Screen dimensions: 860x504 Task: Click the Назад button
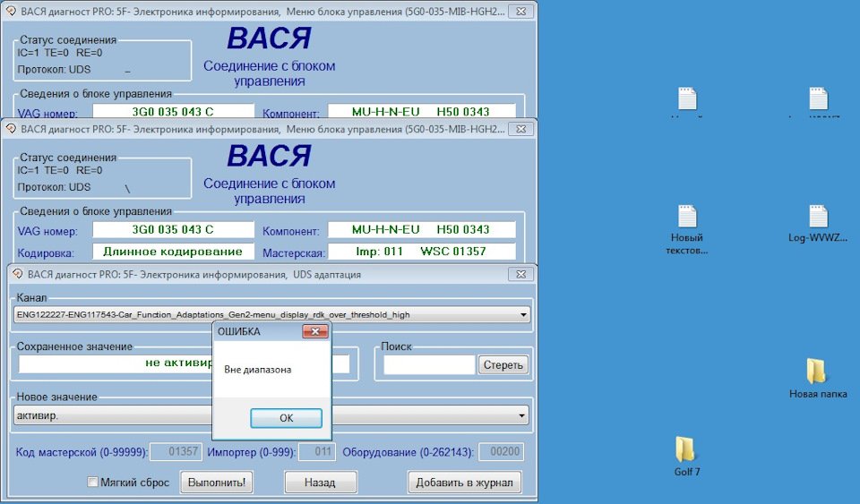coord(321,483)
